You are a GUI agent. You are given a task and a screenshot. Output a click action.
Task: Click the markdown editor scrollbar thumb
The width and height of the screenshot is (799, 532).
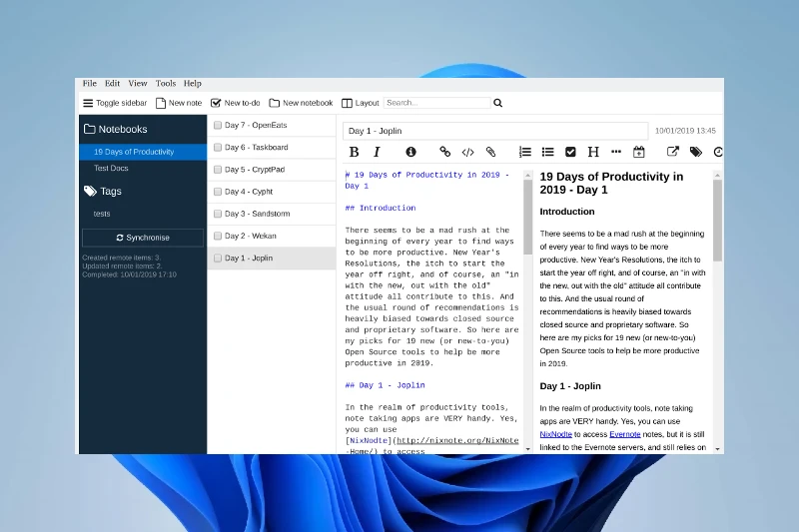click(x=527, y=218)
